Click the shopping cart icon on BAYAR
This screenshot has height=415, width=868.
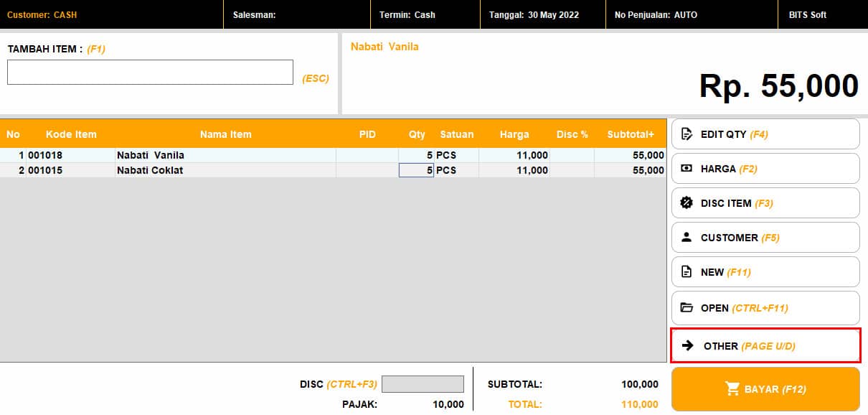pyautogui.click(x=732, y=389)
